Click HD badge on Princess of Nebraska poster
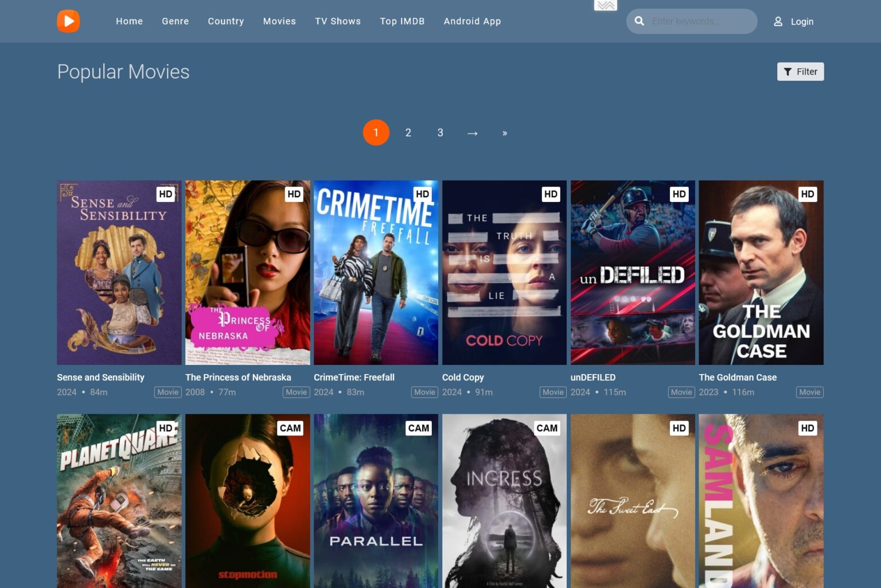The height and width of the screenshot is (588, 881). 294,194
